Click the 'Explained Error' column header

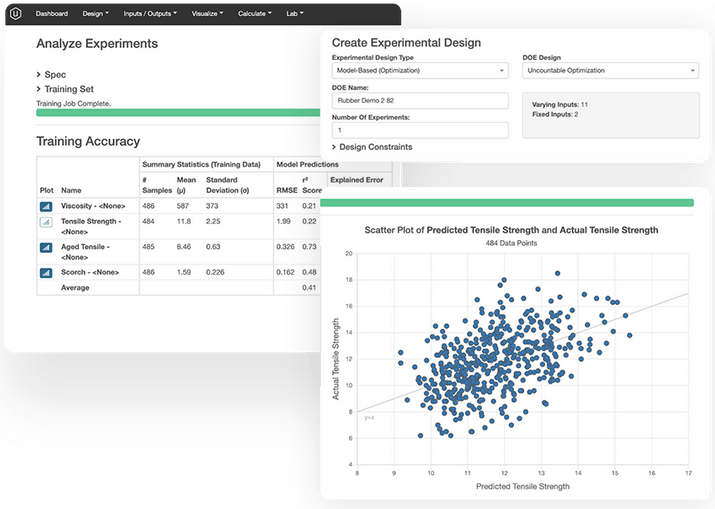(x=357, y=180)
